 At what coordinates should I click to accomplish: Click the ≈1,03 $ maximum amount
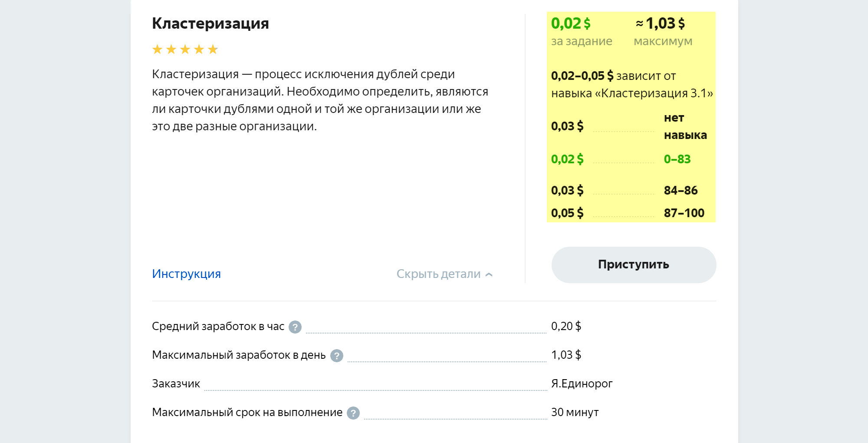[x=661, y=23]
